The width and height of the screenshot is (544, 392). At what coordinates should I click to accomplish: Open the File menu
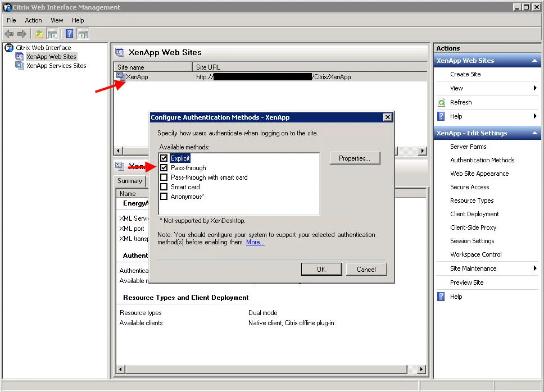click(11, 20)
